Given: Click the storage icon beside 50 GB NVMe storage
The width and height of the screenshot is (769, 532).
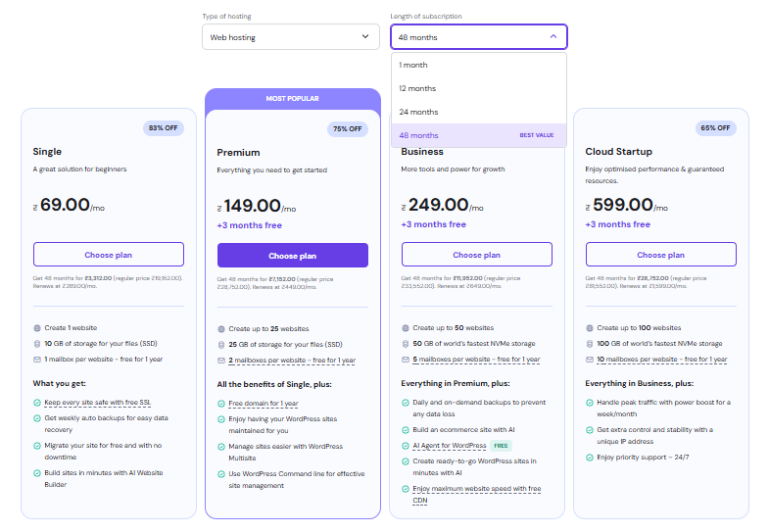Looking at the screenshot, I should point(406,344).
